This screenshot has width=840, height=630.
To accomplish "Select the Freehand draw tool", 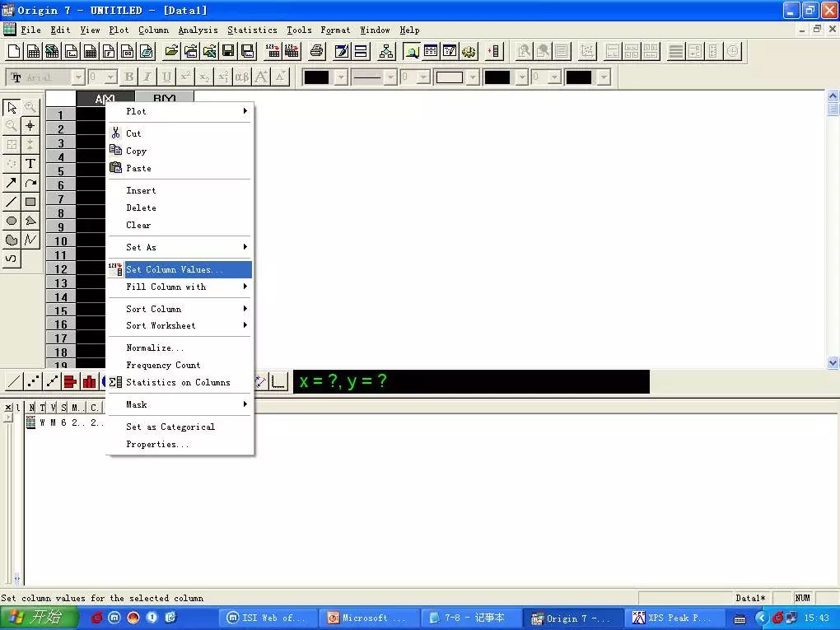I will coord(12,259).
